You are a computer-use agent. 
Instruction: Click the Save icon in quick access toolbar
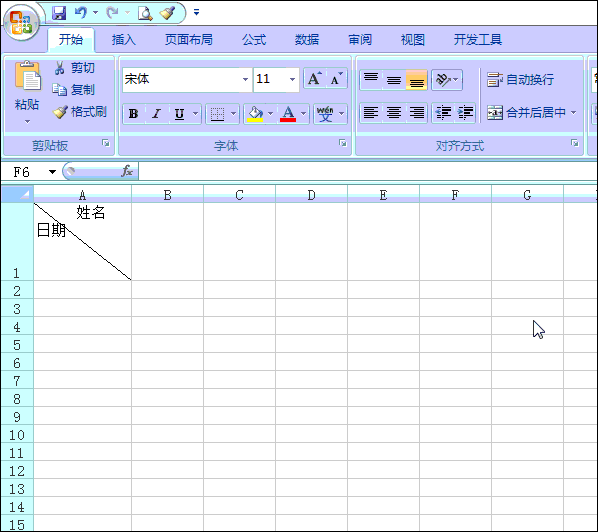point(59,13)
